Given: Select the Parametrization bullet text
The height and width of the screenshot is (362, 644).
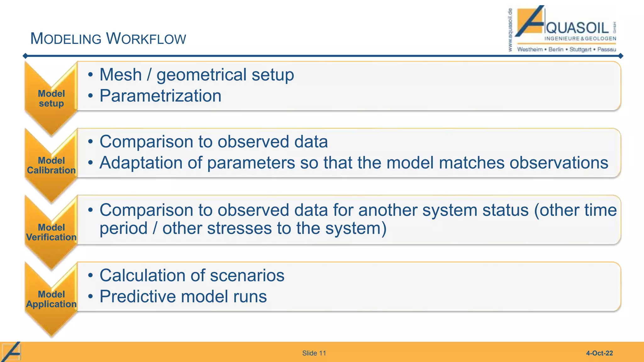Looking at the screenshot, I should 160,96.
